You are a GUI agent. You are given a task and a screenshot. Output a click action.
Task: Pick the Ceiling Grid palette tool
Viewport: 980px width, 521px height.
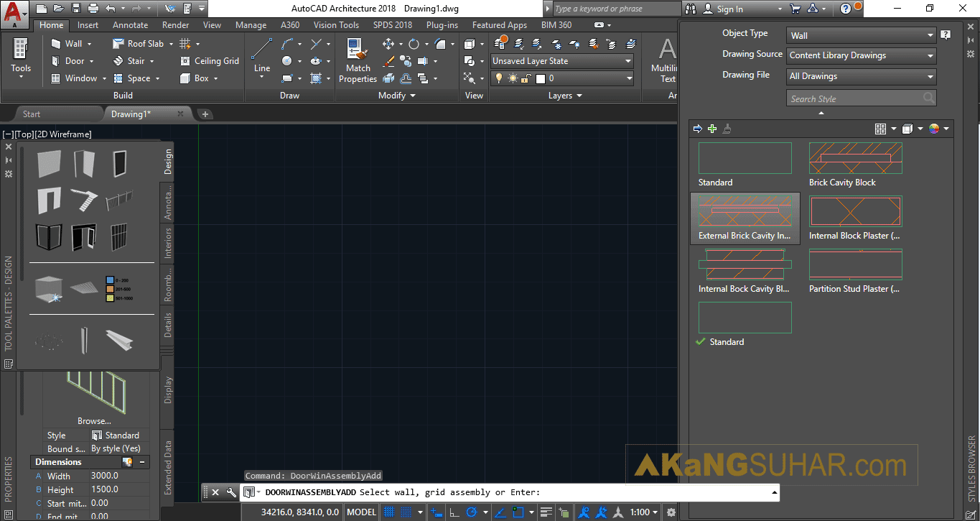pyautogui.click(x=84, y=287)
